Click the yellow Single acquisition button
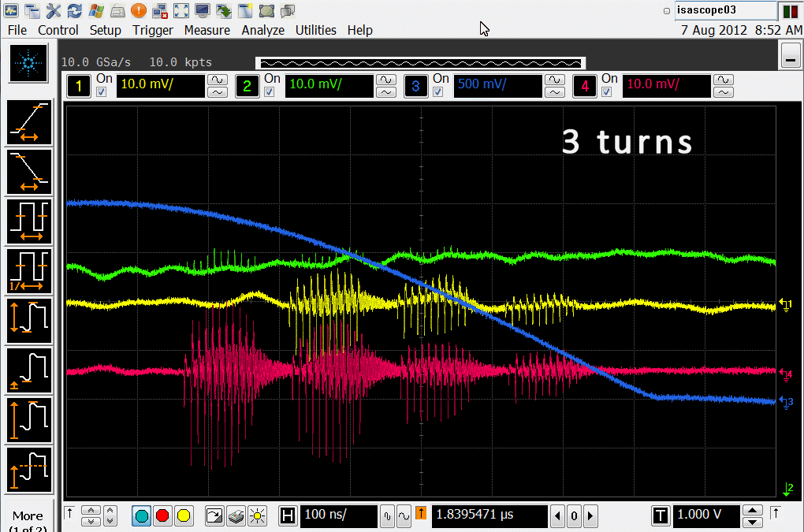804x532 pixels. tap(184, 516)
